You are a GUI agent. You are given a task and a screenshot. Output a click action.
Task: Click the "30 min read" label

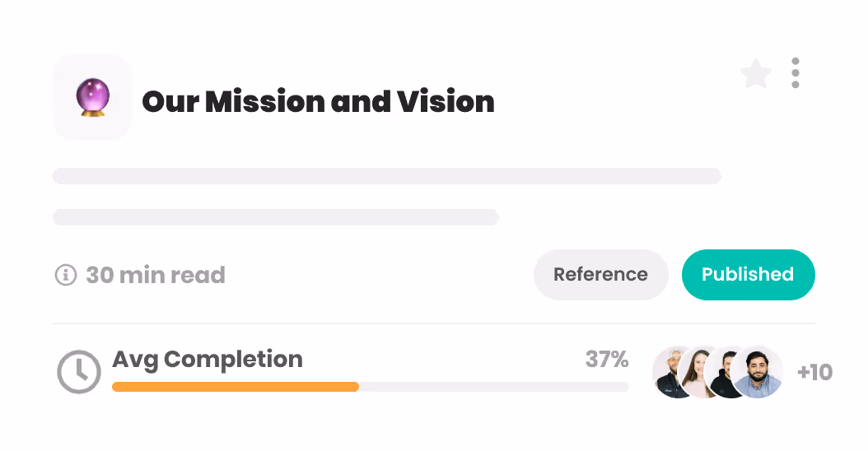[x=156, y=275]
